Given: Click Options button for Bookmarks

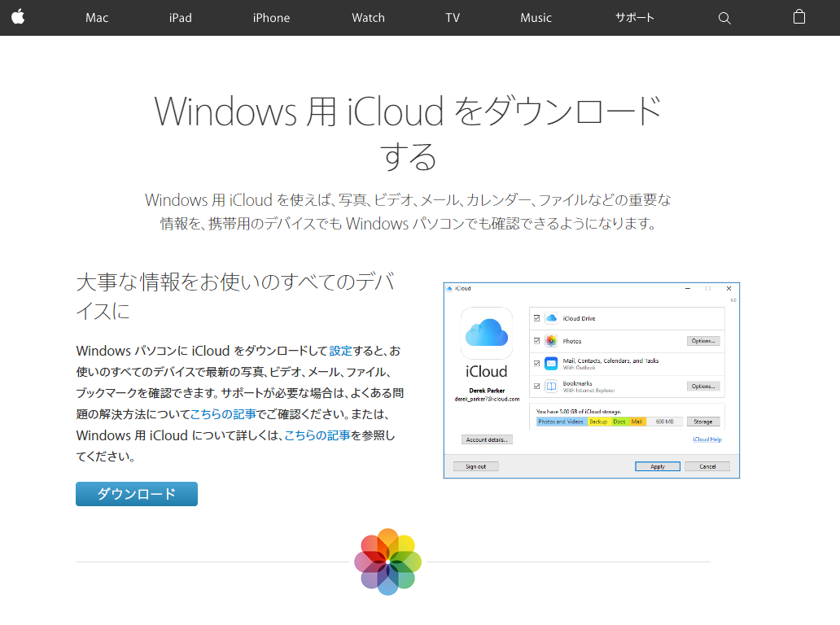Looking at the screenshot, I should click(x=703, y=386).
